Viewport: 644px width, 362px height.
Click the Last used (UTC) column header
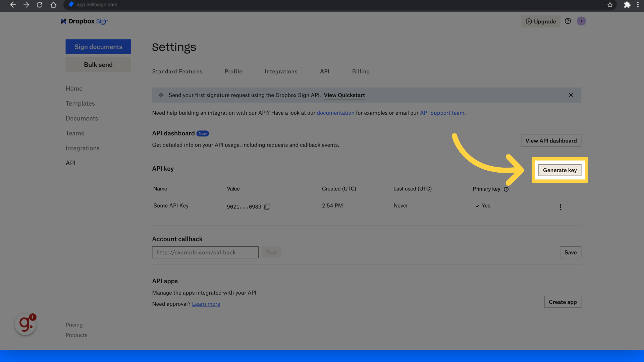[x=413, y=189]
